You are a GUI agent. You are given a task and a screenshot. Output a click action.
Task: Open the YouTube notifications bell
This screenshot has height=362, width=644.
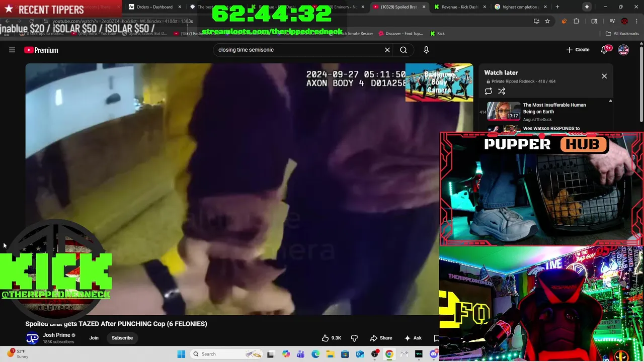click(605, 50)
